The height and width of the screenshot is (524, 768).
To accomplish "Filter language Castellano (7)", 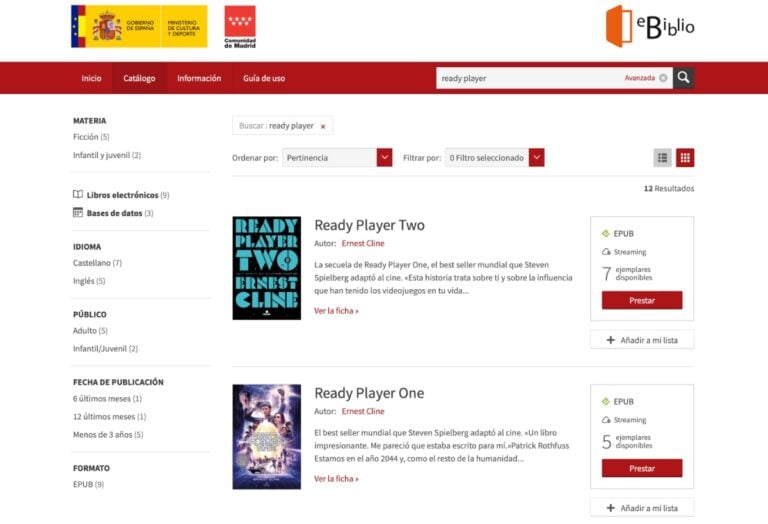I will coord(97,263).
